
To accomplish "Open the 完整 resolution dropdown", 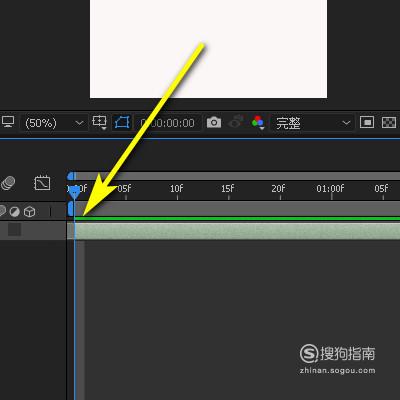I will pos(312,123).
